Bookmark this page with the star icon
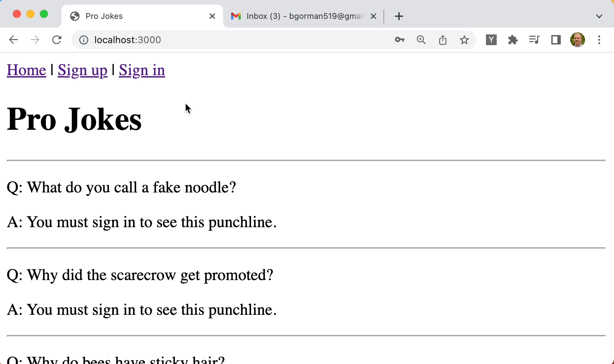614x364 pixels. (464, 40)
